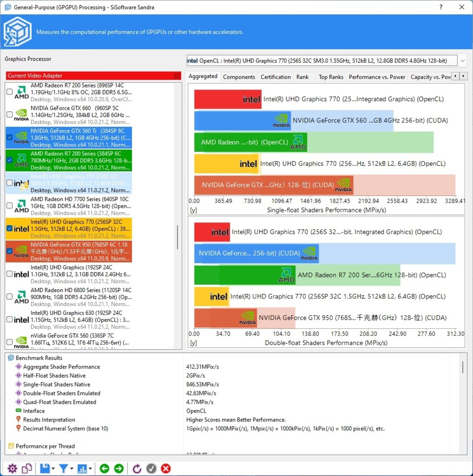Uncheck the AMD Radeon R7 200 384SP 6C checkbox
This screenshot has width=473, height=476.
pos(9,160)
